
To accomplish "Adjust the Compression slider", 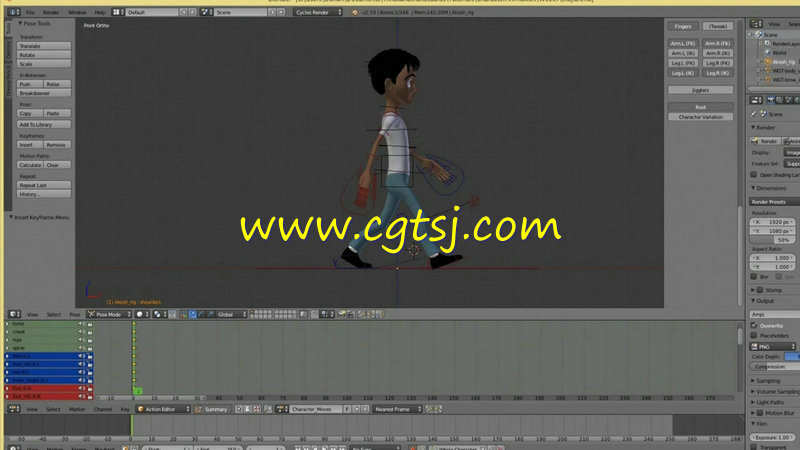I will point(774,366).
